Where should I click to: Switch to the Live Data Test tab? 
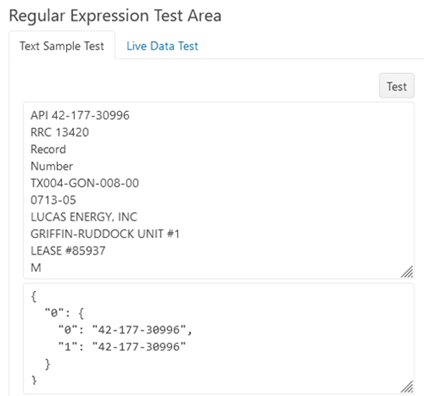pyautogui.click(x=162, y=46)
